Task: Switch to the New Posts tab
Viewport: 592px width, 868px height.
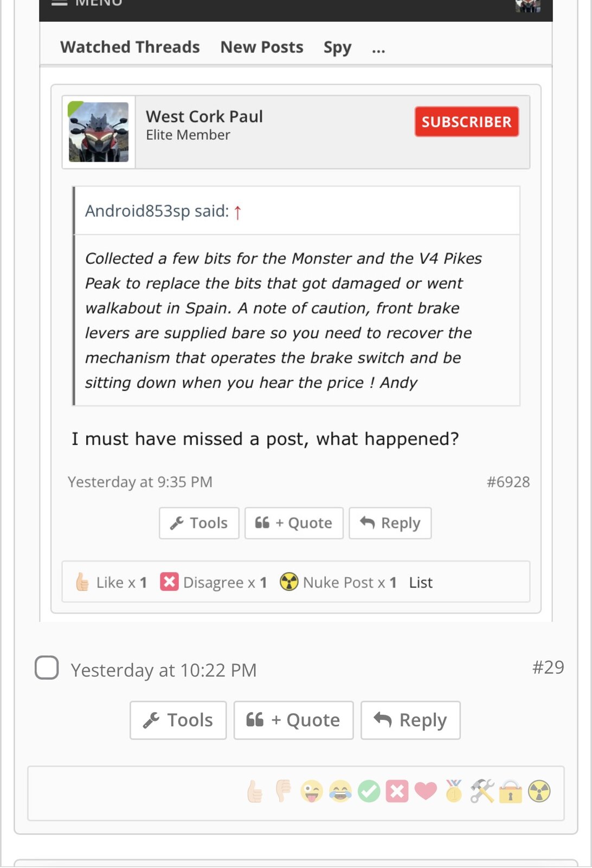Action: tap(262, 47)
